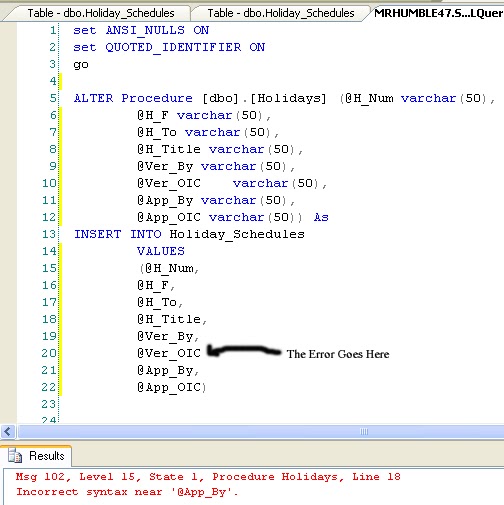Screen dimensions: 504x505
Task: Click '@App_OIC varchar(50))' parameter on line 12
Action: point(220,217)
